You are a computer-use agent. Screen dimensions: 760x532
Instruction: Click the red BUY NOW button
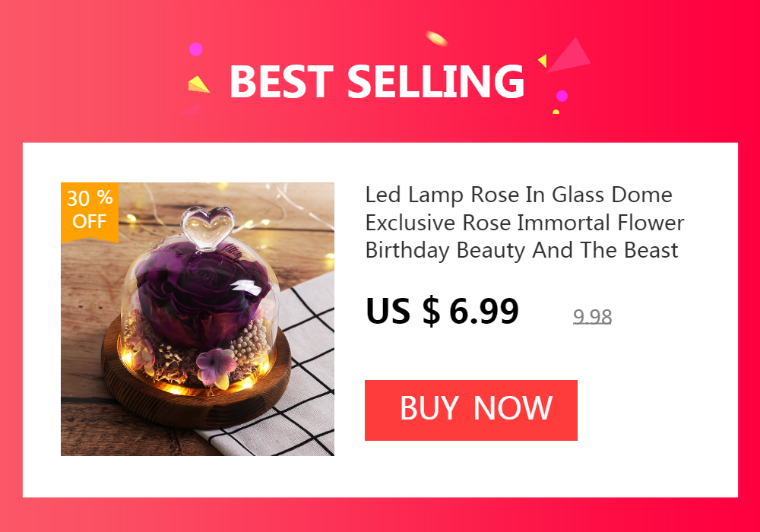[x=470, y=410]
